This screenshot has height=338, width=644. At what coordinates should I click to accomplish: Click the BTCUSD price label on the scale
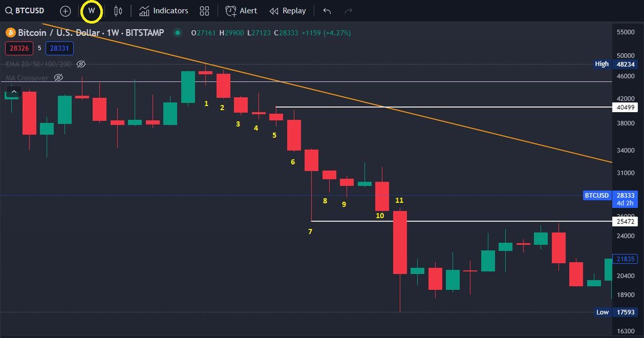tap(597, 195)
